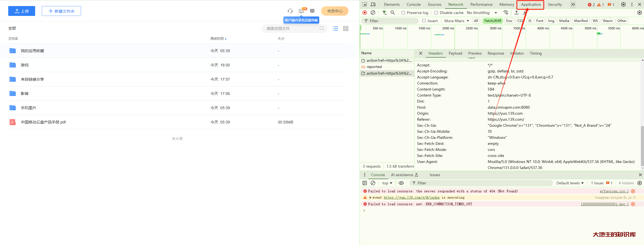644x245 pixels.
Task: Import a HAR file with upload icon
Action: [517, 13]
